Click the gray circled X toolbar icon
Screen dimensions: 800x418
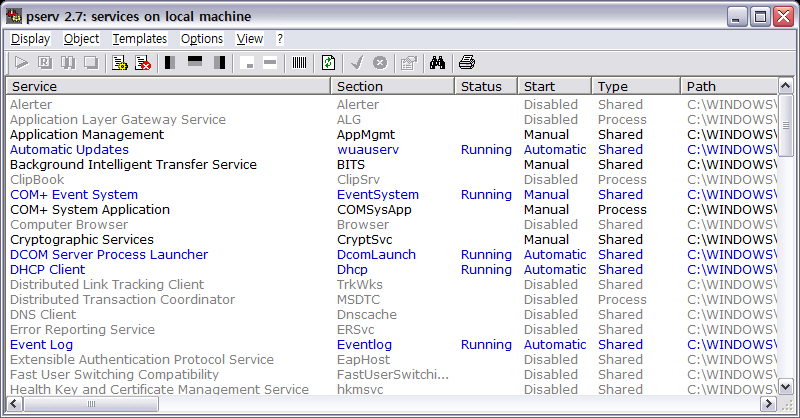tap(380, 63)
